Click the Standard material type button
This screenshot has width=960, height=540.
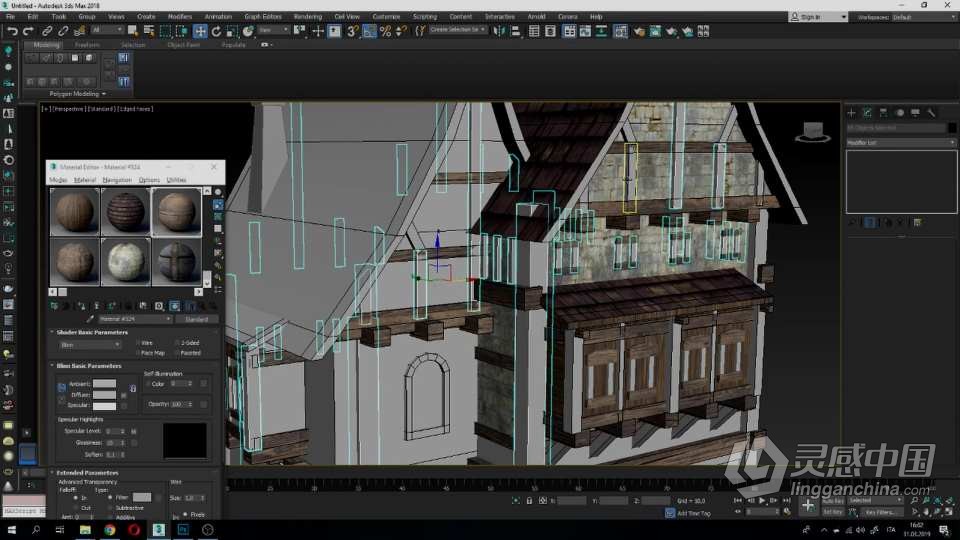click(197, 319)
